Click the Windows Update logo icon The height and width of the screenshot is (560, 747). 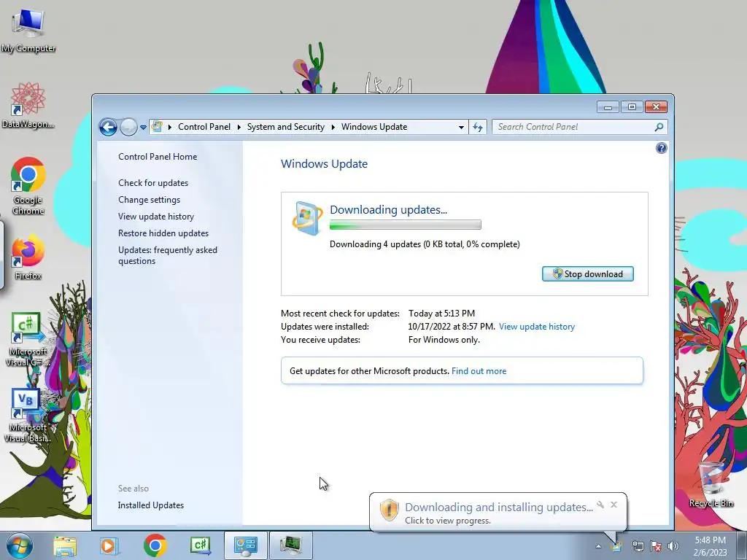pos(307,219)
